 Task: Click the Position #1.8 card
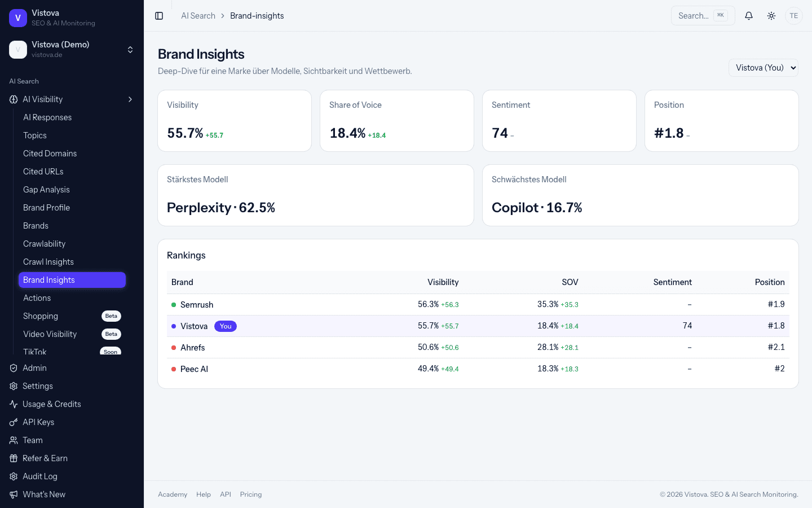722,121
